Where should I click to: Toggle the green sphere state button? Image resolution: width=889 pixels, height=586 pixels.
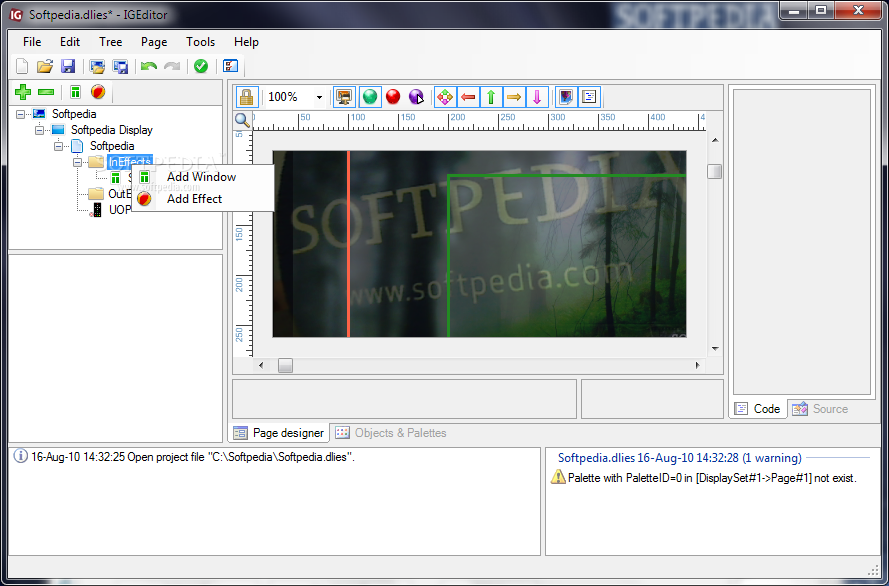point(370,97)
